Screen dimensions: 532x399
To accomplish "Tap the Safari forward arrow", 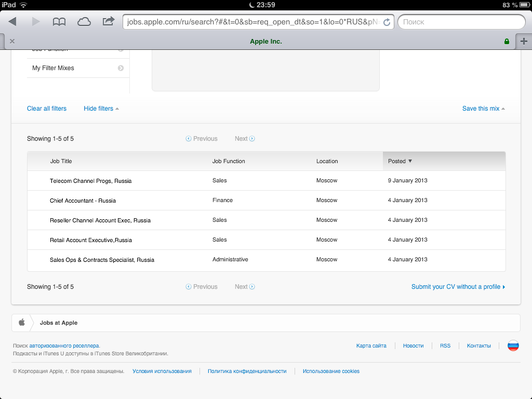I will pos(36,22).
